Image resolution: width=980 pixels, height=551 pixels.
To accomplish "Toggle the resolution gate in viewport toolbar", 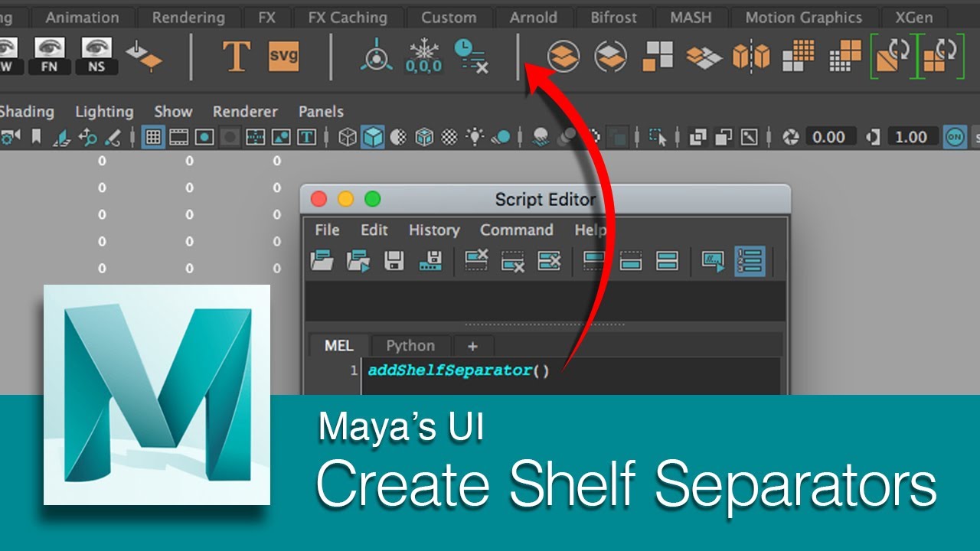I will click(x=204, y=137).
